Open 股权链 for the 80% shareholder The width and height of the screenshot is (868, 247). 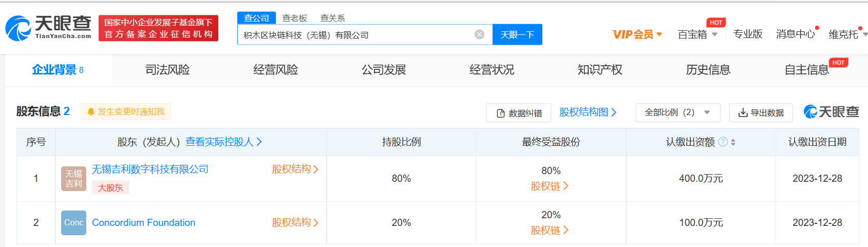[x=550, y=186]
